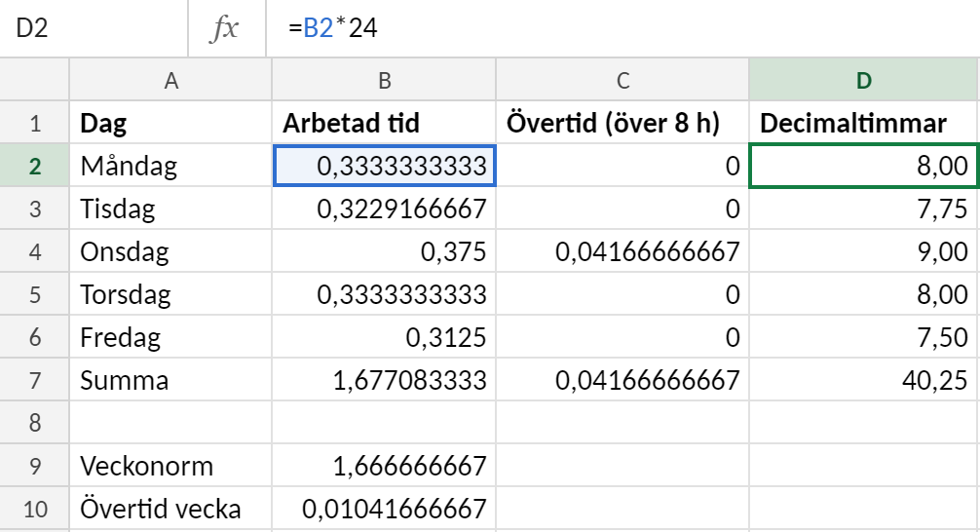This screenshot has height=532, width=980.
Task: Click the select-all corner box
Action: [34, 80]
